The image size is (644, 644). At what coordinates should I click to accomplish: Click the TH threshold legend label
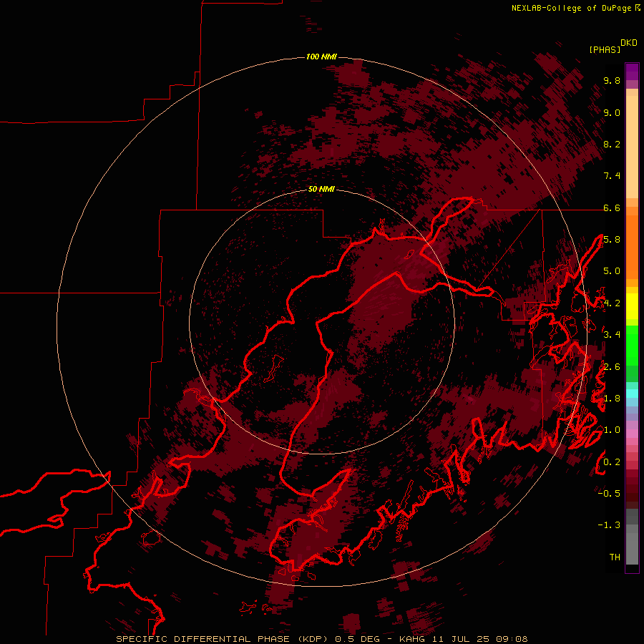click(x=615, y=557)
